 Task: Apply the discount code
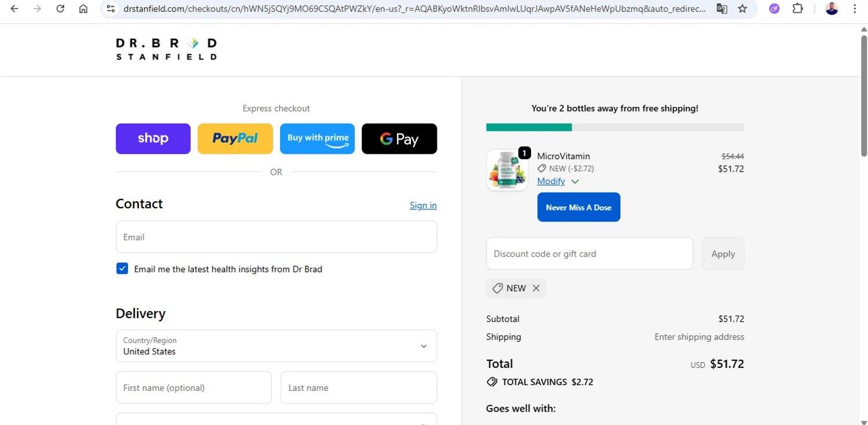point(723,253)
